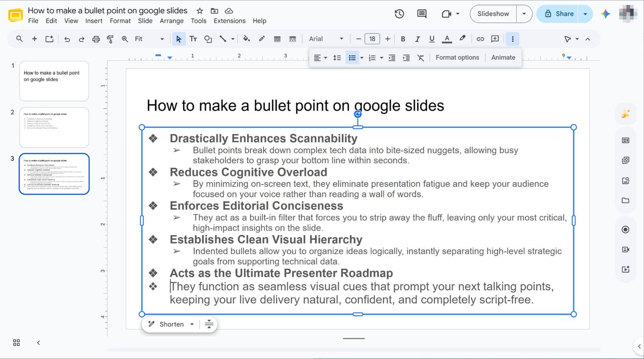
Task: Toggle the bulleted list button
Action: pyautogui.click(x=352, y=58)
